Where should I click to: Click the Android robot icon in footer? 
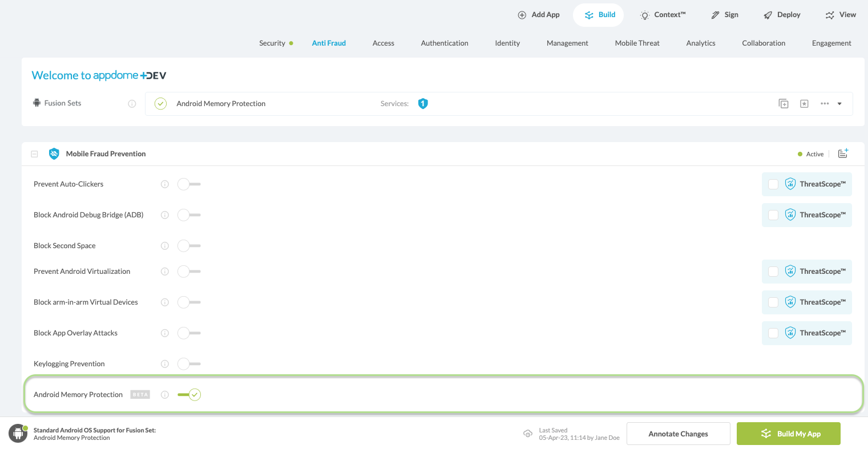pos(18,434)
